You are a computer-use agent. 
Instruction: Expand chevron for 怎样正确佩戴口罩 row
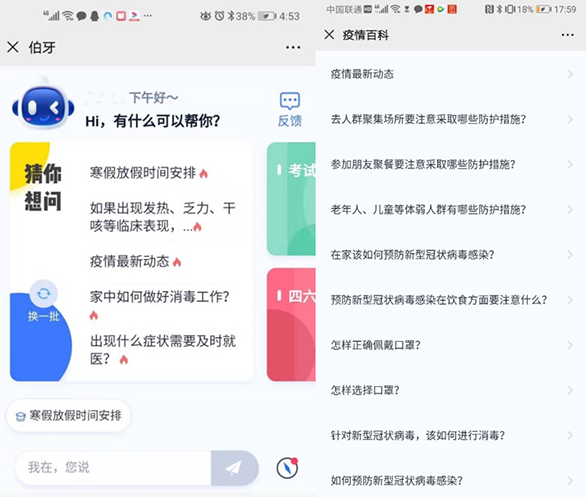click(570, 345)
